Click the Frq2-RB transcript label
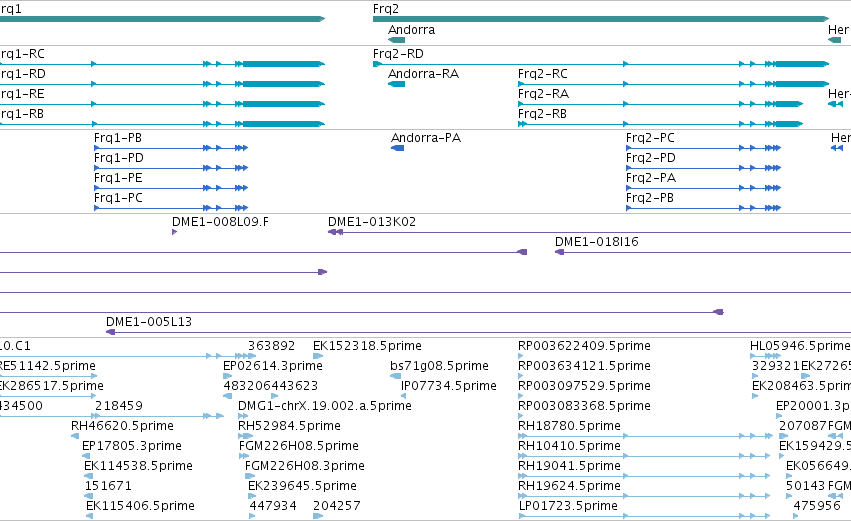This screenshot has height=521, width=851. pyautogui.click(x=542, y=114)
